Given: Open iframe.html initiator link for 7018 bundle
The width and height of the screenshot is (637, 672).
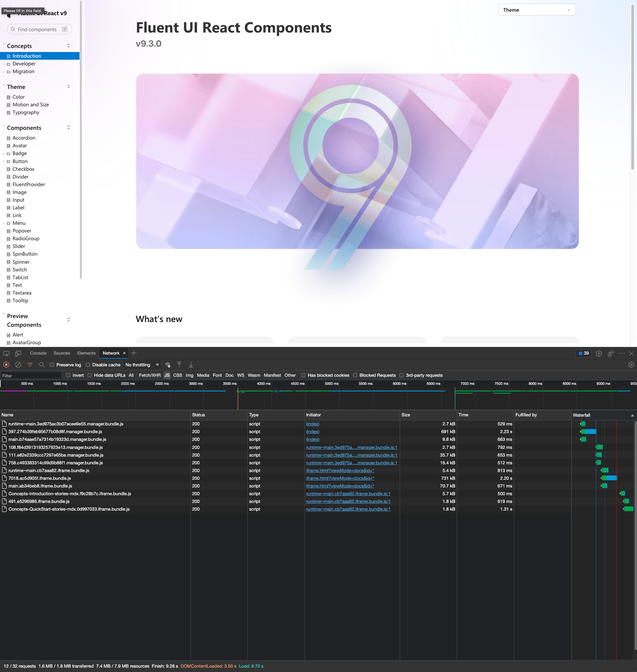Looking at the screenshot, I should (340, 478).
